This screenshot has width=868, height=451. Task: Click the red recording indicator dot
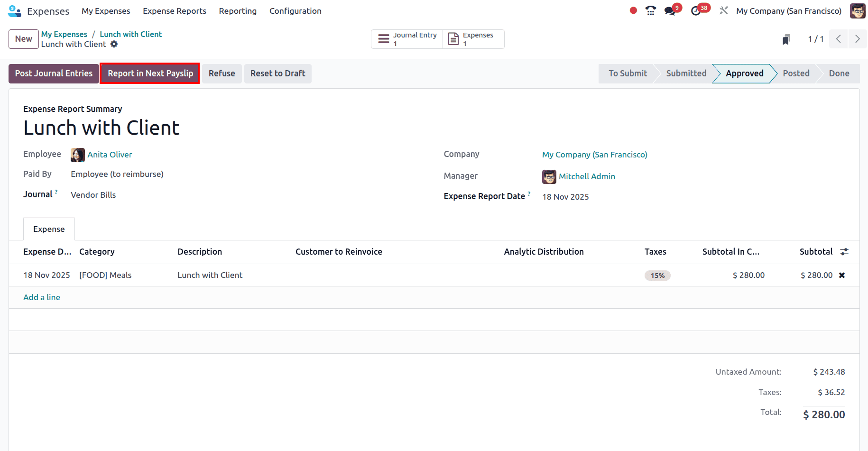(633, 9)
